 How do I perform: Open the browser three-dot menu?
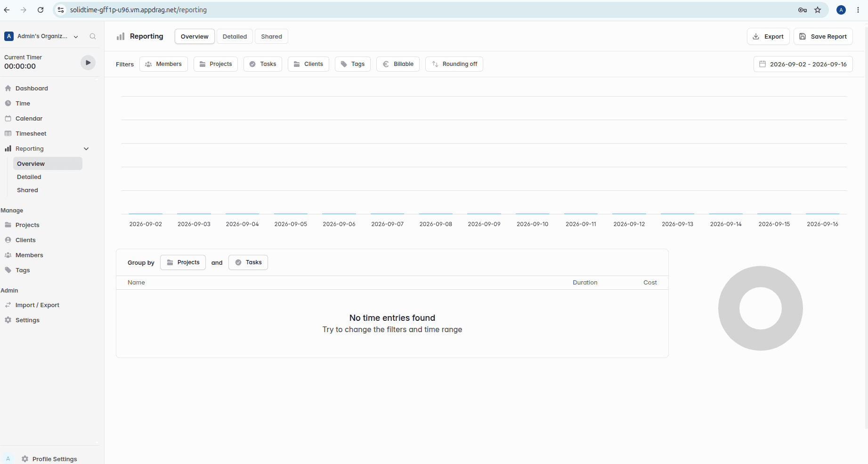tap(858, 10)
